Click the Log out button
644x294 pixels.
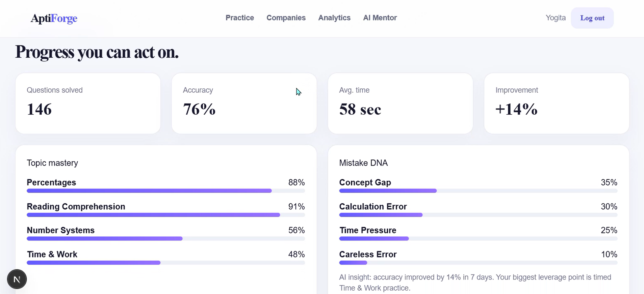tap(592, 18)
